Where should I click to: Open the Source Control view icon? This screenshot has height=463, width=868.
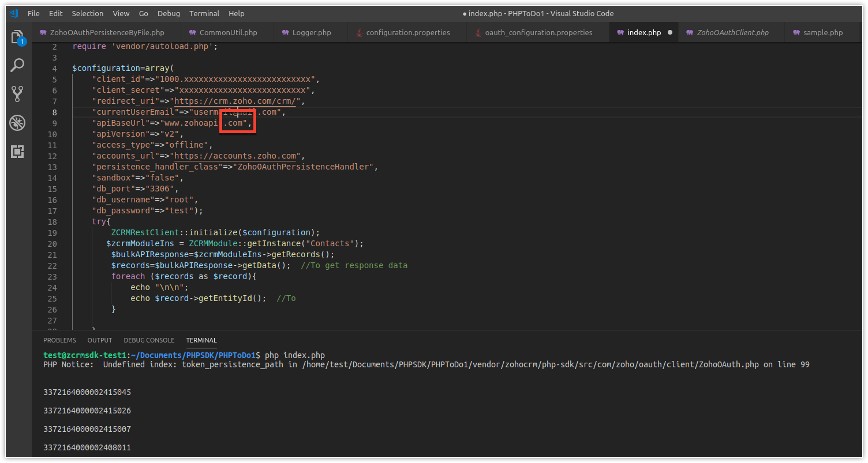tap(18, 93)
